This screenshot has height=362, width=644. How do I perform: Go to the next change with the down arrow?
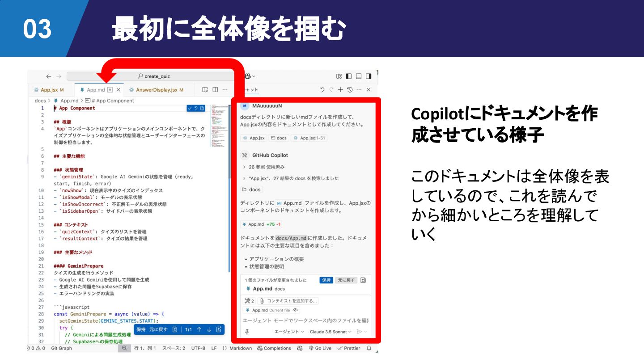(209, 329)
